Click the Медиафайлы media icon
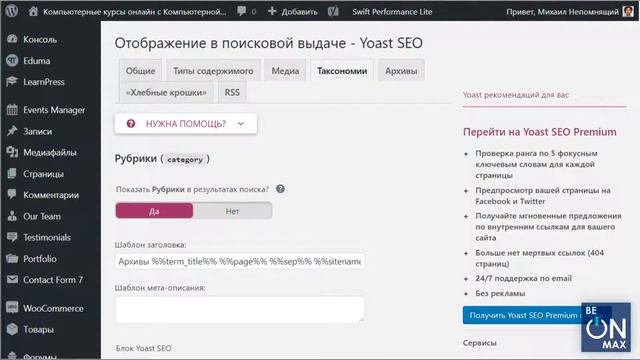640x360 pixels. pos(12,152)
